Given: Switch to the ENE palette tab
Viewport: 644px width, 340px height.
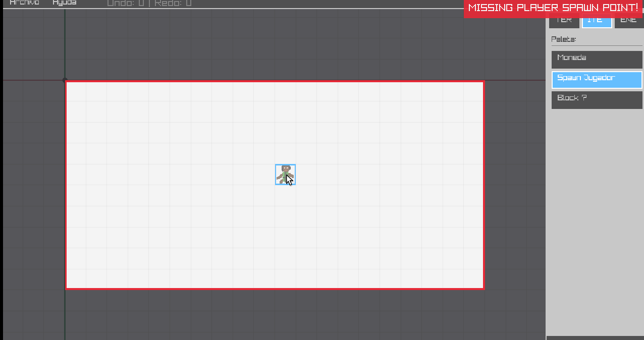Looking at the screenshot, I should pos(628,21).
